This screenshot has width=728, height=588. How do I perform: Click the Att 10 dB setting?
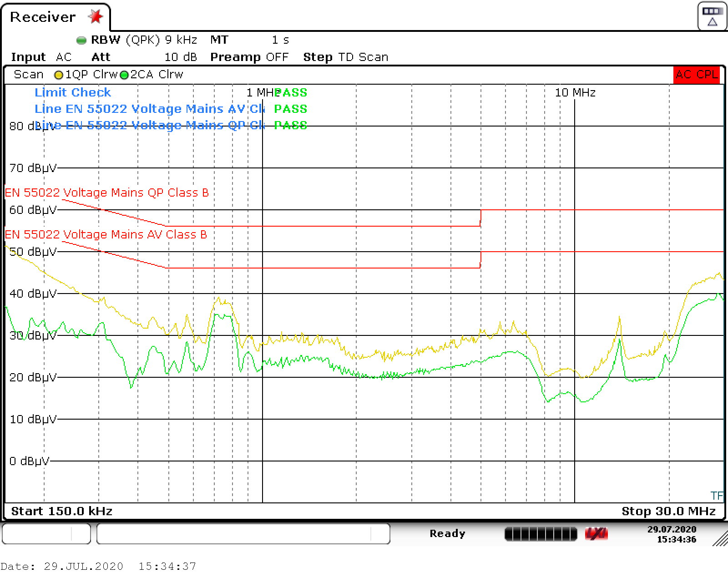click(144, 57)
